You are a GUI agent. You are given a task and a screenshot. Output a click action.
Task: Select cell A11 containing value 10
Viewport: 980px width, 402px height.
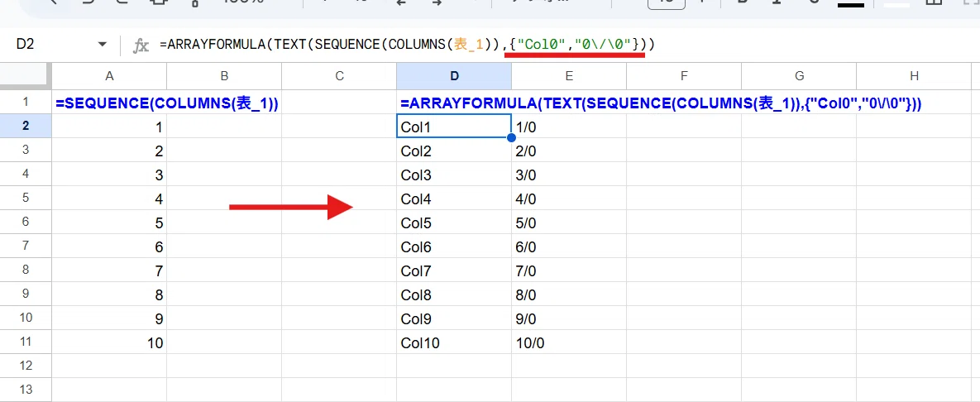tap(109, 342)
